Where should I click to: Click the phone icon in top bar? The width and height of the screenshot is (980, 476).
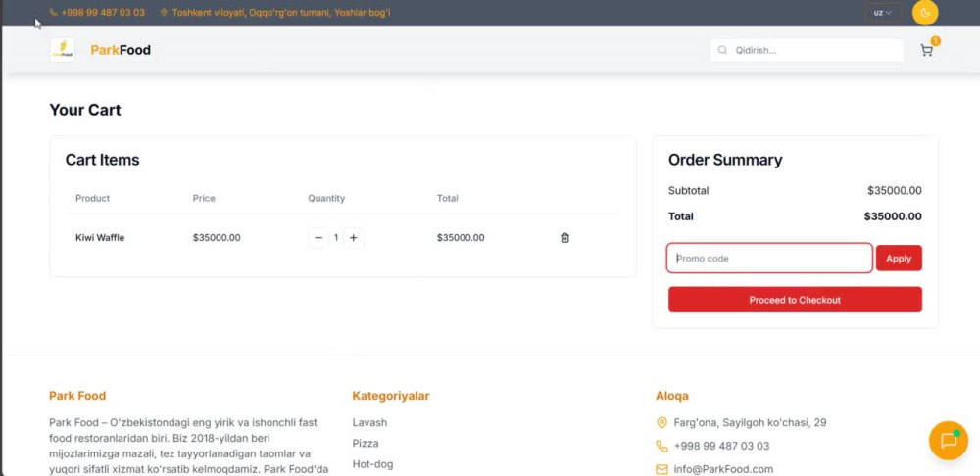click(53, 13)
